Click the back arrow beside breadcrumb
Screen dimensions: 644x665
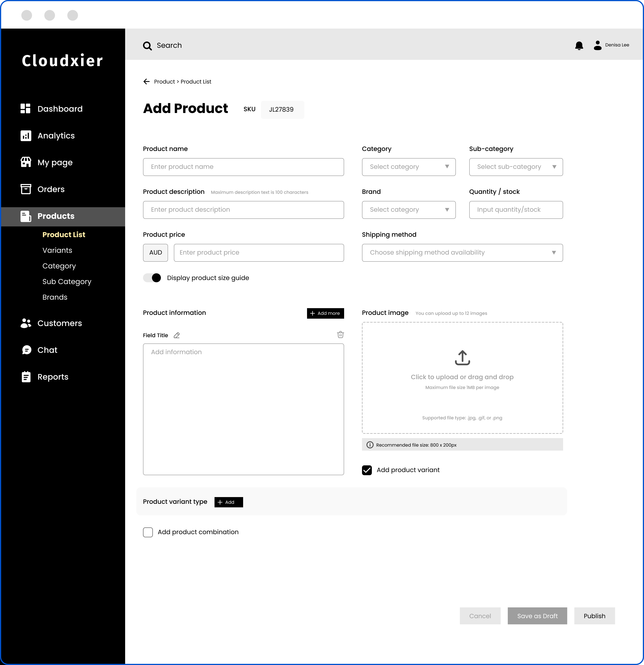point(146,82)
